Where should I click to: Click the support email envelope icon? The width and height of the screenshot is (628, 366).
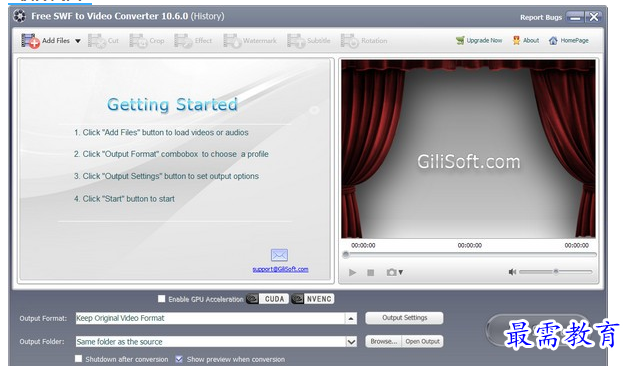pos(279,255)
